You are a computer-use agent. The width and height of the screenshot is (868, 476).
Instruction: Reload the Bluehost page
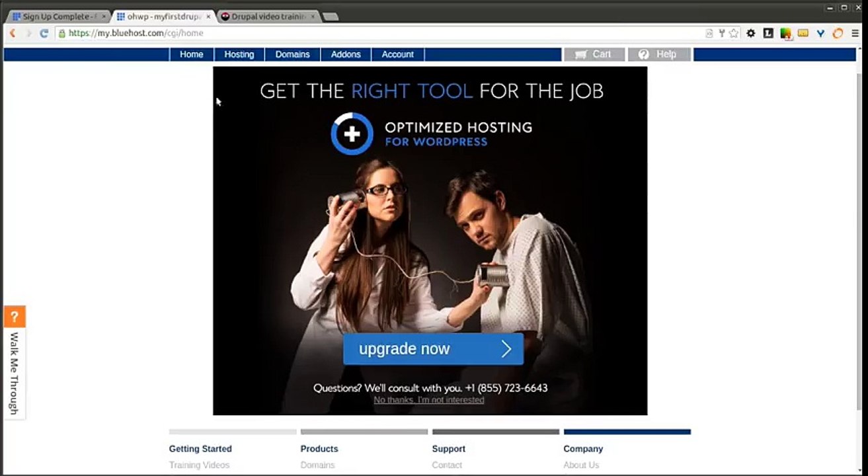pyautogui.click(x=44, y=33)
